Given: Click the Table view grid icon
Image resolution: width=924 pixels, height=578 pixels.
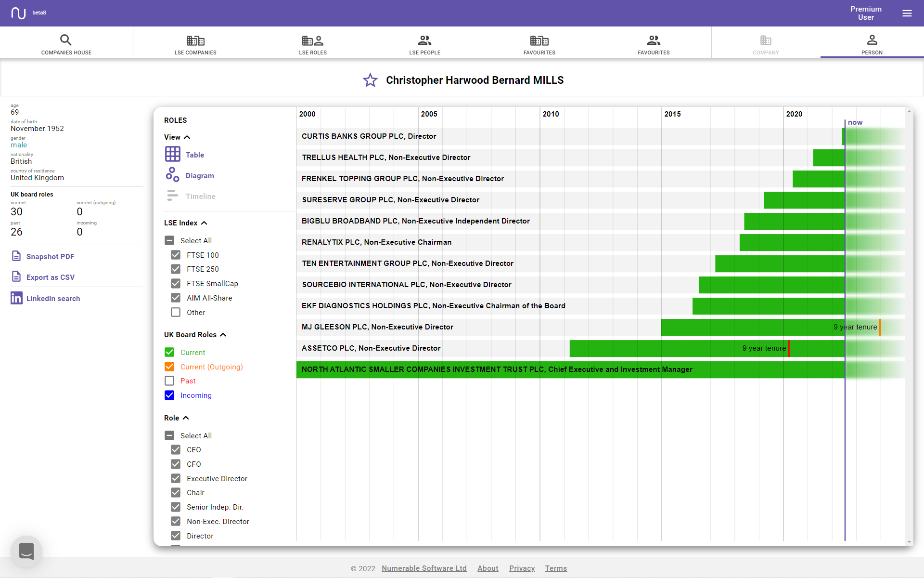Looking at the screenshot, I should 172,154.
